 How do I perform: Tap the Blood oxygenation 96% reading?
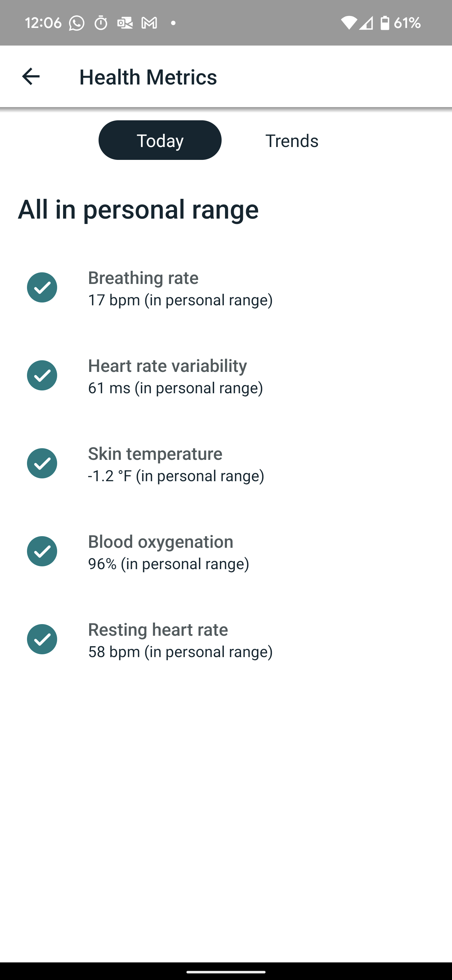169,563
